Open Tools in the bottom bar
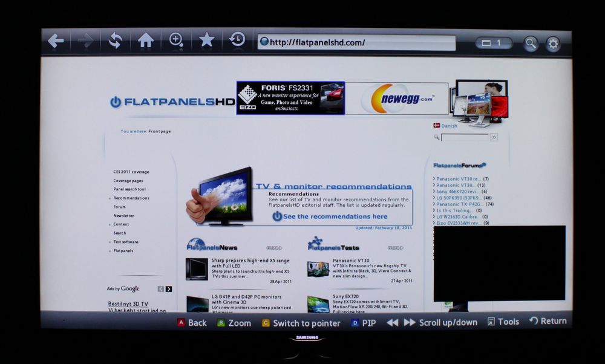Screen dimensions: 605x364 (x=503, y=322)
